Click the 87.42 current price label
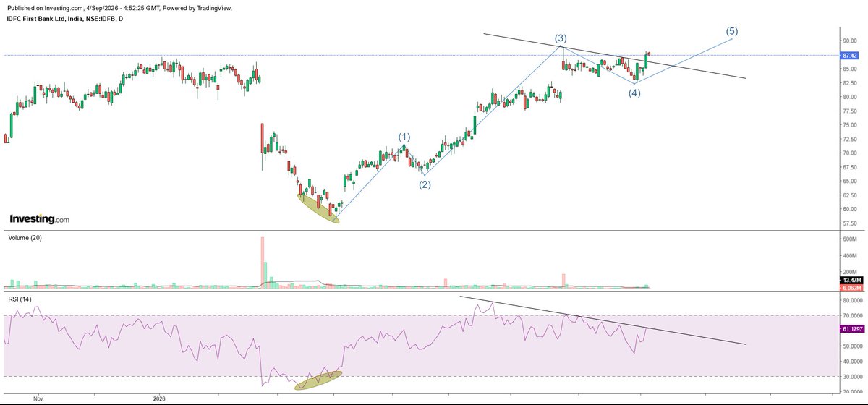The height and width of the screenshot is (405, 868). point(849,55)
